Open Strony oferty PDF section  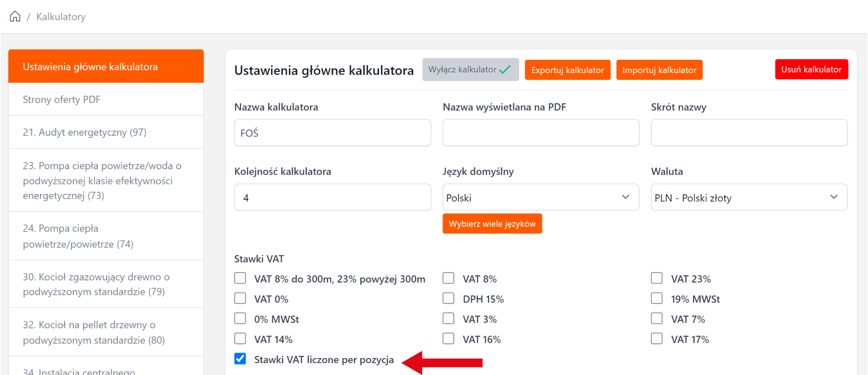[x=62, y=100]
